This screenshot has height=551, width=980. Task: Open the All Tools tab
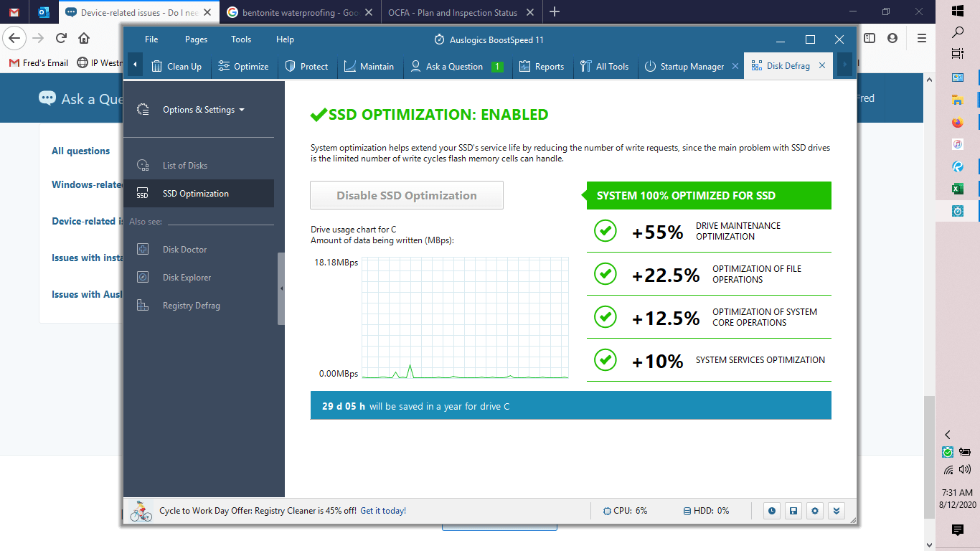[604, 67]
